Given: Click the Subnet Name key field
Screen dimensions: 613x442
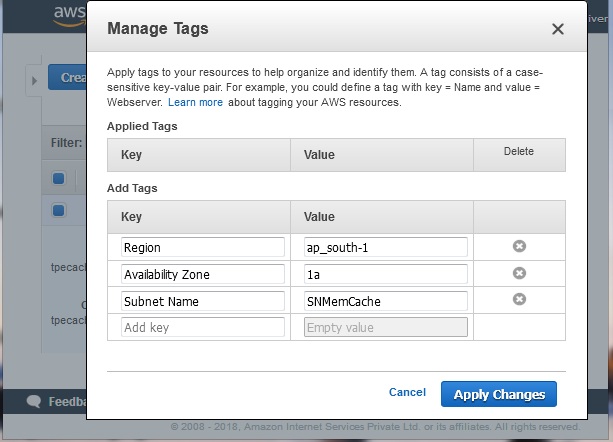Looking at the screenshot, I should (188, 300).
